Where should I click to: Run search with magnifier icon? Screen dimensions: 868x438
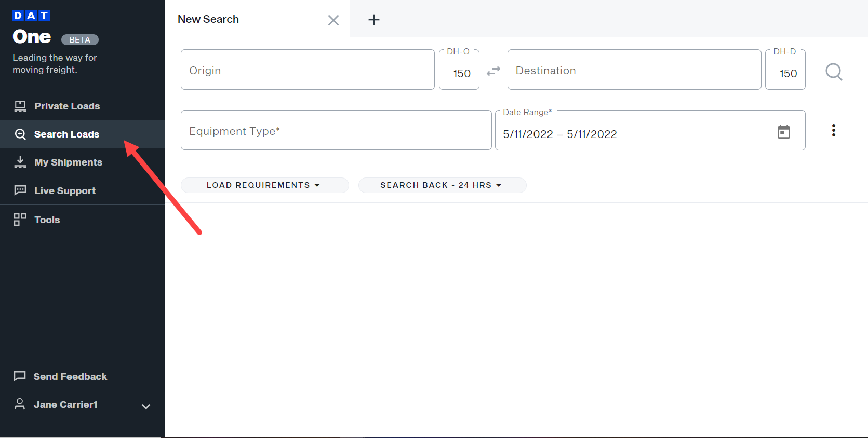click(x=834, y=72)
